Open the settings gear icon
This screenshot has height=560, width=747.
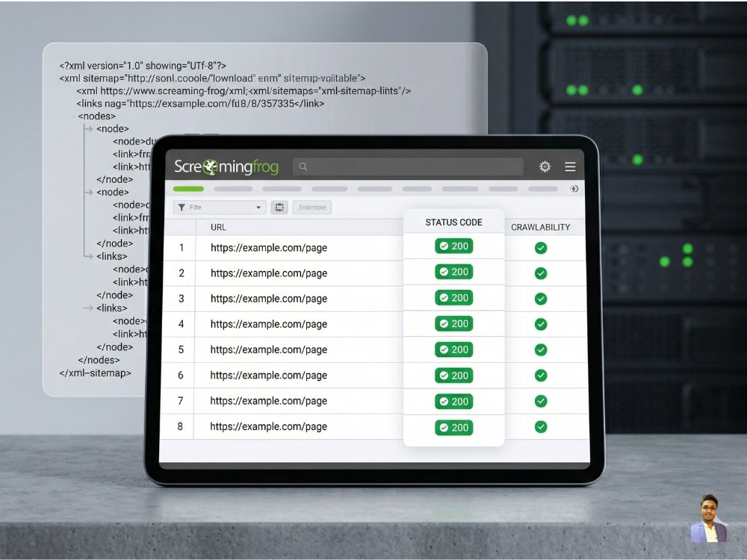click(545, 167)
